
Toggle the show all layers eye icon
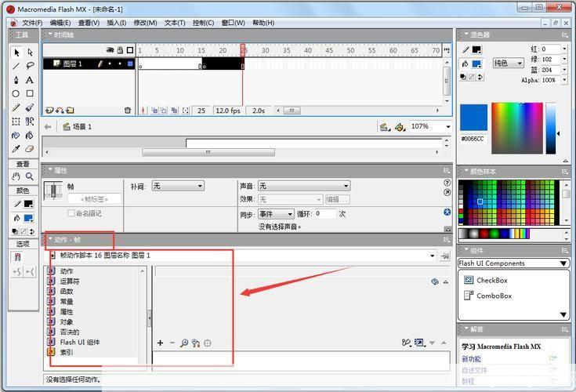tap(110, 50)
